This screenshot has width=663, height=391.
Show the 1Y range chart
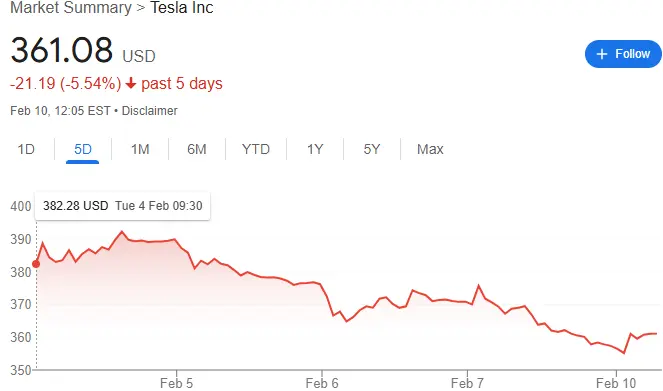[315, 149]
